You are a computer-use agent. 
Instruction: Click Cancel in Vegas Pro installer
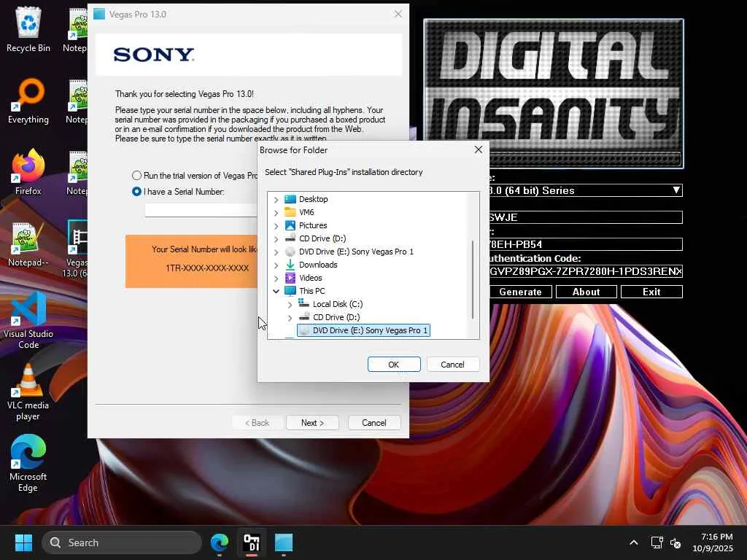(x=374, y=423)
